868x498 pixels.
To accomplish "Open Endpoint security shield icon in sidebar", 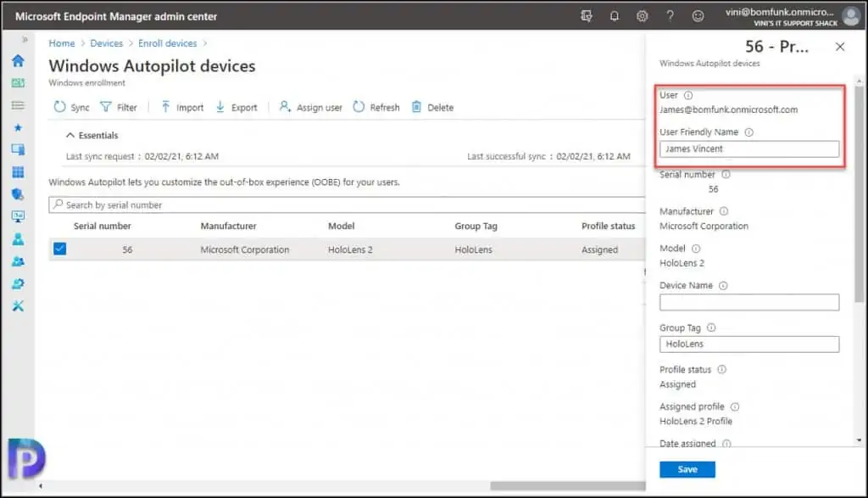I will tap(18, 194).
